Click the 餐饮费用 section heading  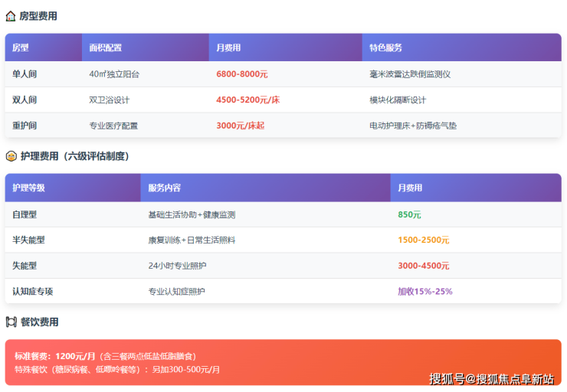pos(39,322)
